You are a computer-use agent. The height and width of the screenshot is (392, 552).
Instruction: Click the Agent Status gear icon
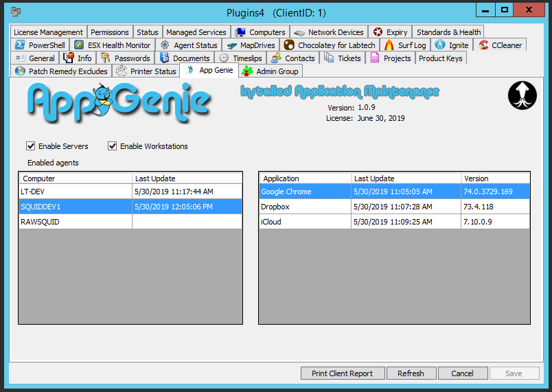pyautogui.click(x=165, y=45)
